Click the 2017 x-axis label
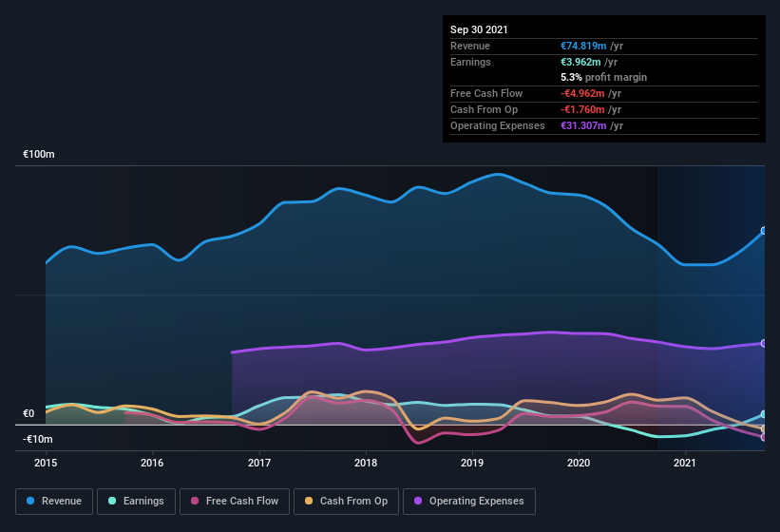The width and height of the screenshot is (780, 532). coord(259,463)
